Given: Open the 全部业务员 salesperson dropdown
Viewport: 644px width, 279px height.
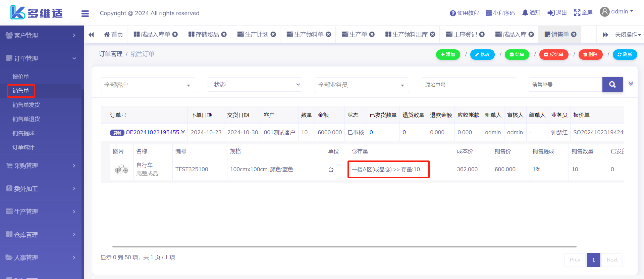Looking at the screenshot, I should point(362,85).
